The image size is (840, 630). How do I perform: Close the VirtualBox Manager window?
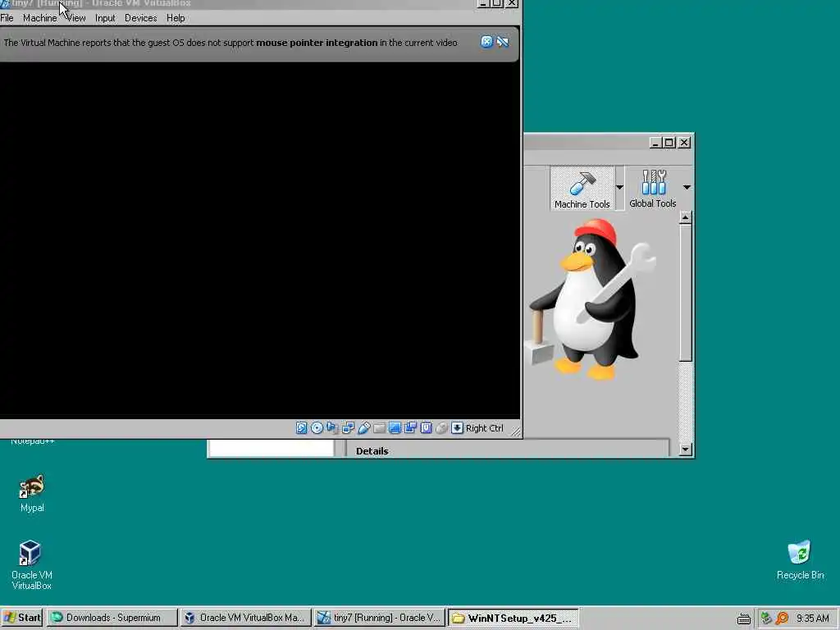tap(684, 143)
